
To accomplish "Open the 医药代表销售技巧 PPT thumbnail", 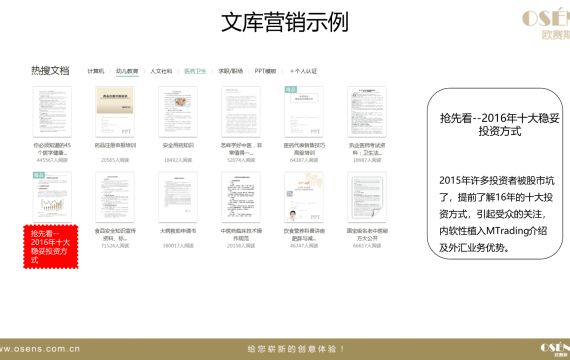I will (x=304, y=112).
